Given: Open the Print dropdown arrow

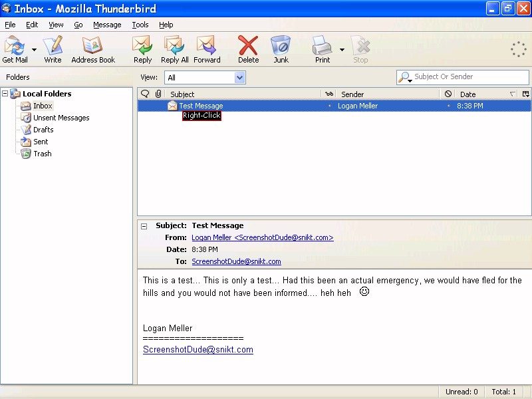Looking at the screenshot, I should point(342,49).
